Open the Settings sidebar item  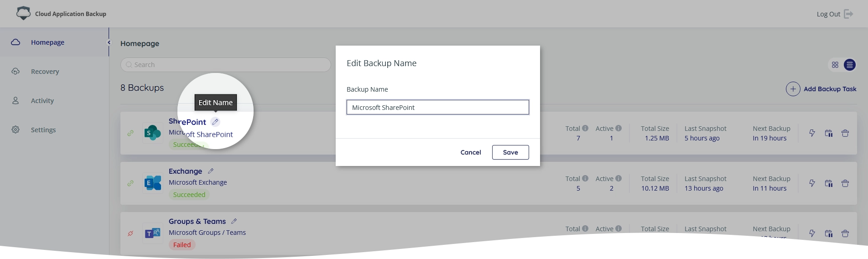54,129
